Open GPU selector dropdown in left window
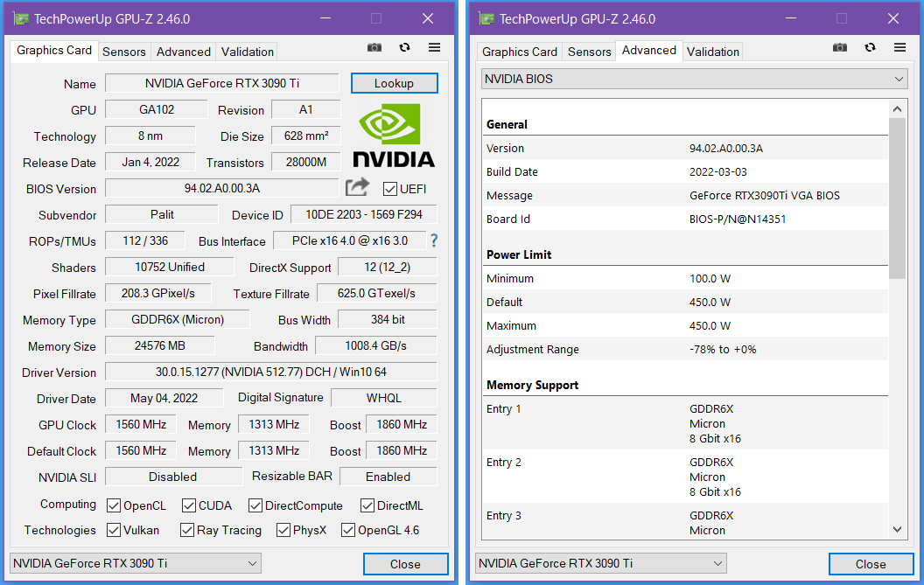 136,563
